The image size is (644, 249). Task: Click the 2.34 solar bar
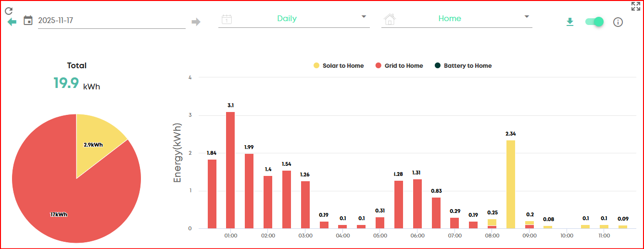[x=511, y=184]
